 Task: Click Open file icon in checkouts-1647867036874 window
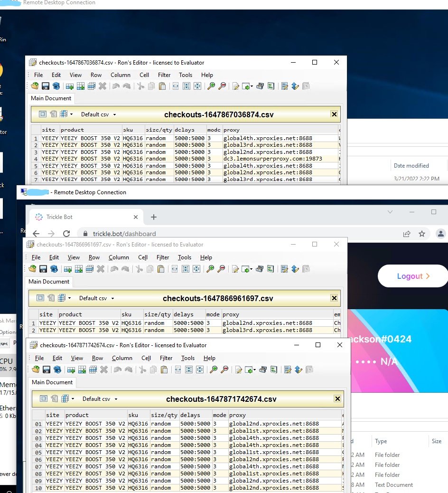pos(35,86)
